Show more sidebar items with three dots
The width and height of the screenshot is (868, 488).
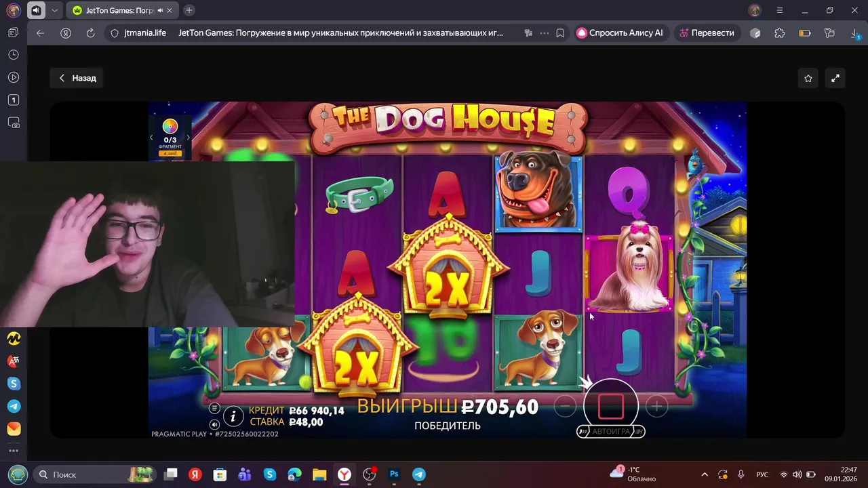[x=14, y=451]
